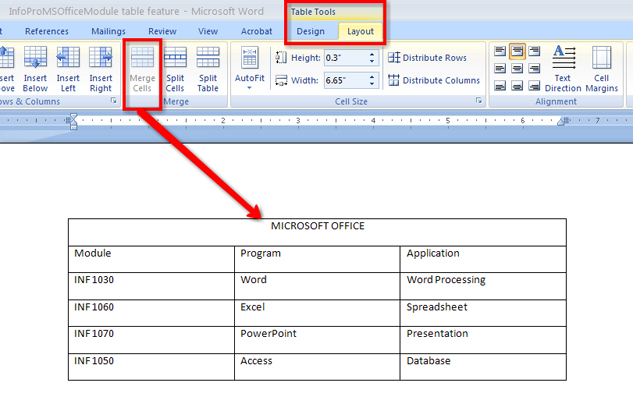Click the Split Table button
The height and width of the screenshot is (404, 633).
pos(208,69)
